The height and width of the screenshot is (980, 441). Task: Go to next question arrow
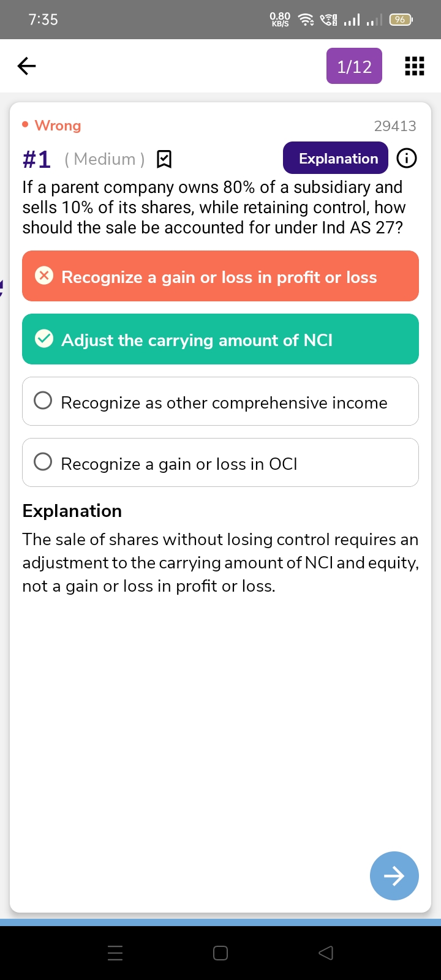(394, 876)
